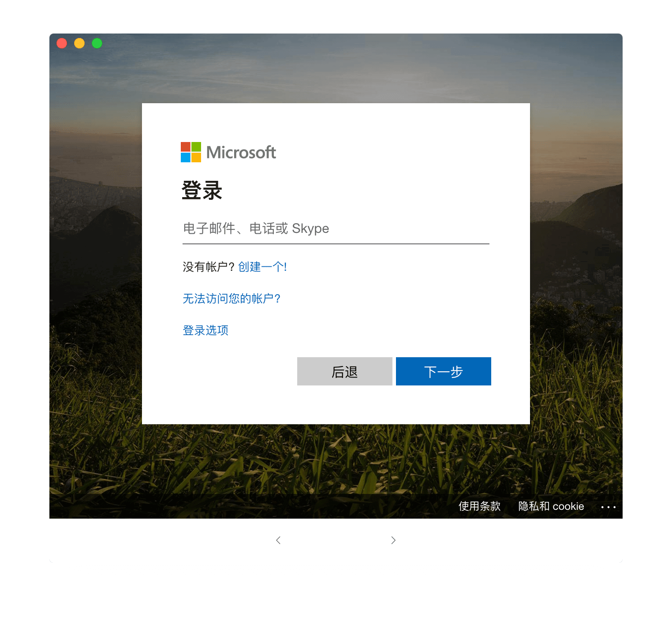Open the 创建一个! account creation link
The height and width of the screenshot is (628, 672).
pos(262,267)
